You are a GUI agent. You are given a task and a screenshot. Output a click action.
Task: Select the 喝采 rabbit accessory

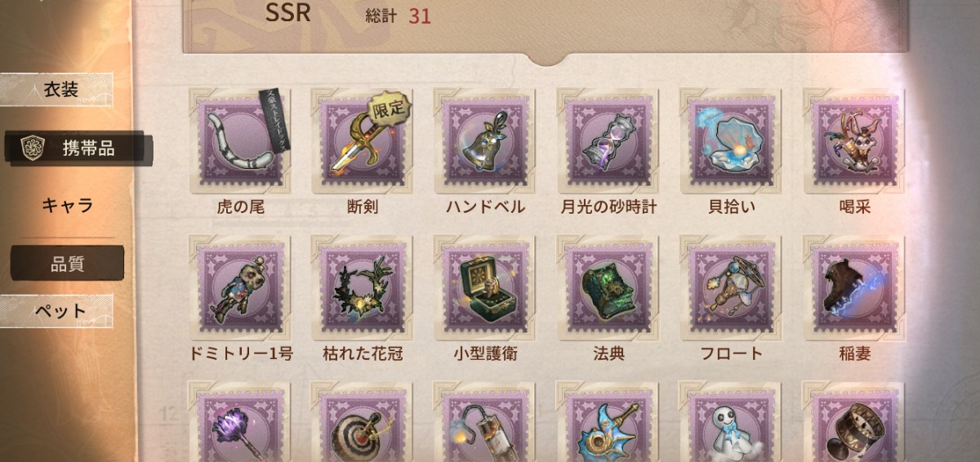click(853, 141)
